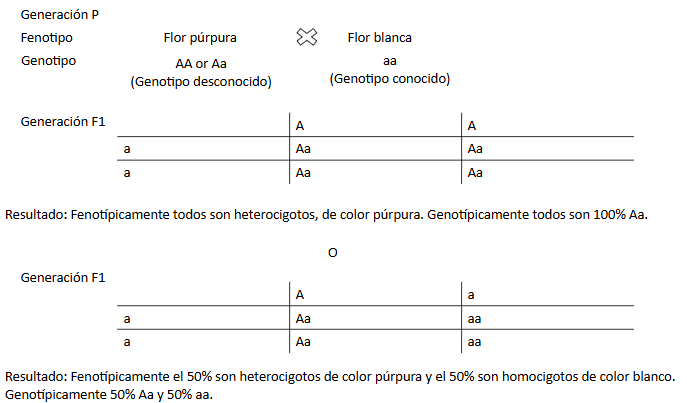Image resolution: width=687 pixels, height=403 pixels.
Task: Click the second 'Generación F1' label
Action: [63, 278]
